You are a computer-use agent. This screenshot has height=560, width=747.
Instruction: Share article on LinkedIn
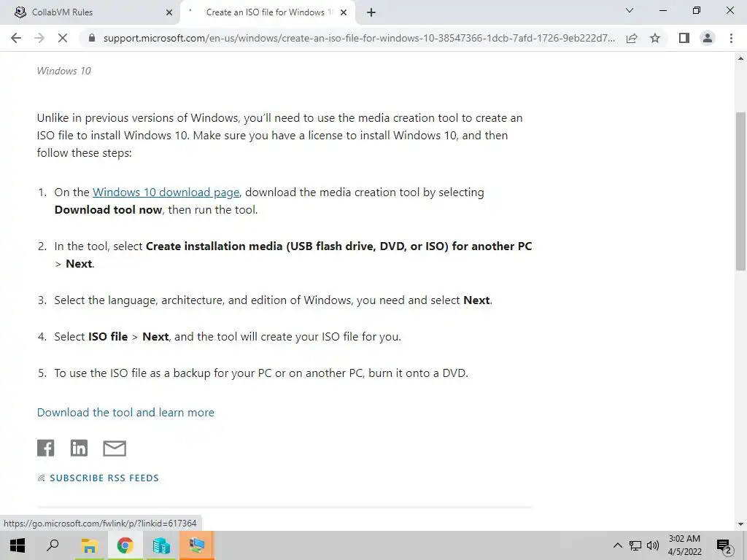click(x=79, y=448)
